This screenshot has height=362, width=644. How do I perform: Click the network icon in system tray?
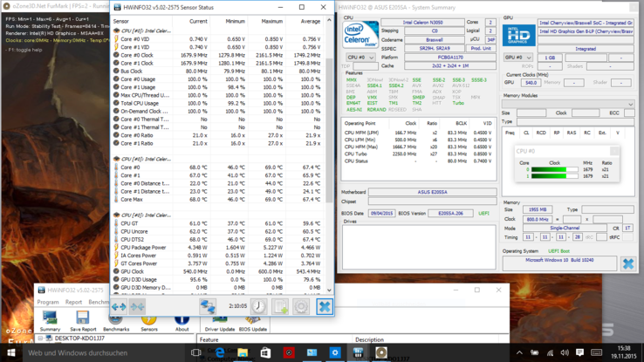[x=550, y=352]
